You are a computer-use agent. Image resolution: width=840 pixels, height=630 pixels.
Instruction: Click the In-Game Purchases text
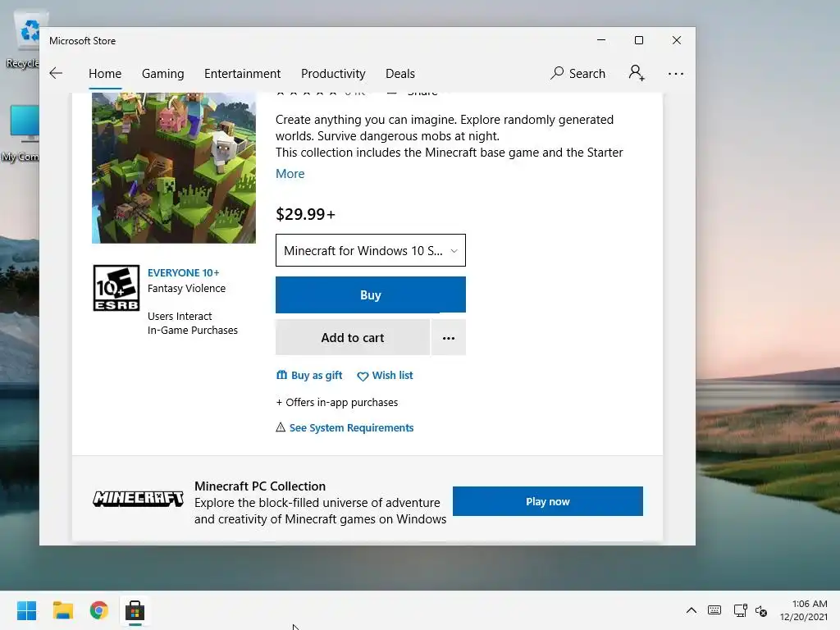click(x=192, y=330)
